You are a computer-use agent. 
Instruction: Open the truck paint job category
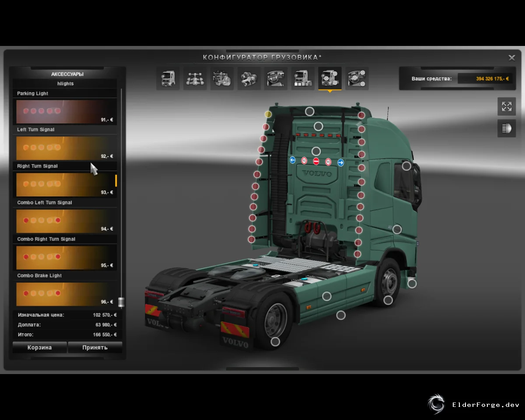tap(303, 78)
